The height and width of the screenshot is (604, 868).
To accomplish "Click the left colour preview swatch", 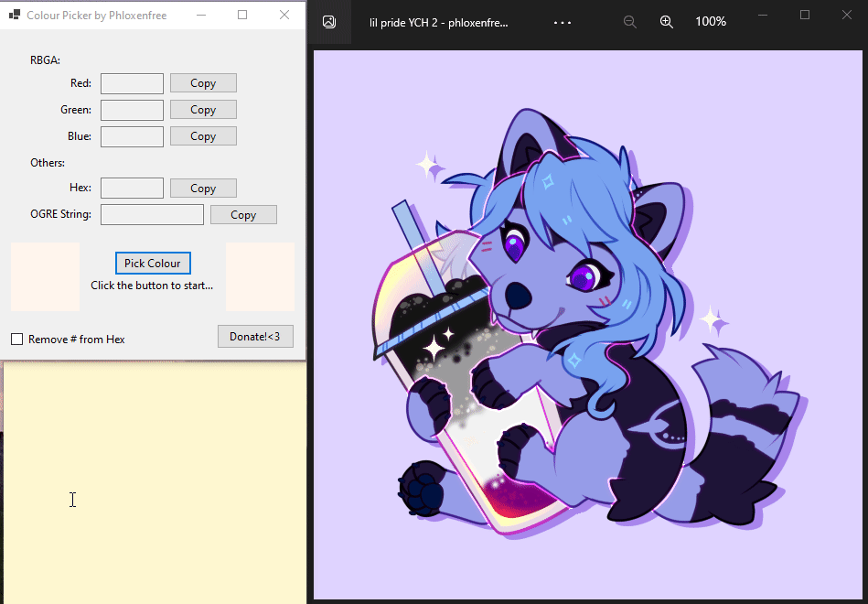I will click(x=44, y=276).
